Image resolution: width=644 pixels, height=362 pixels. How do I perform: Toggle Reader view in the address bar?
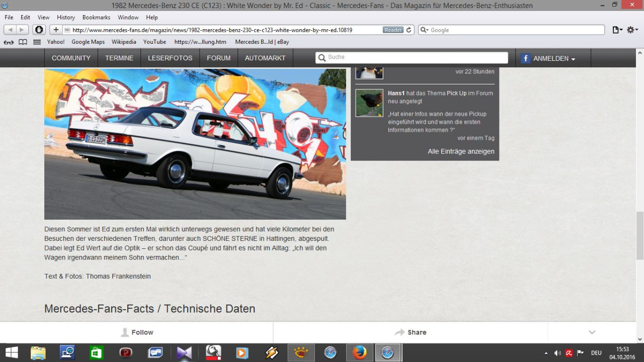pos(393,30)
